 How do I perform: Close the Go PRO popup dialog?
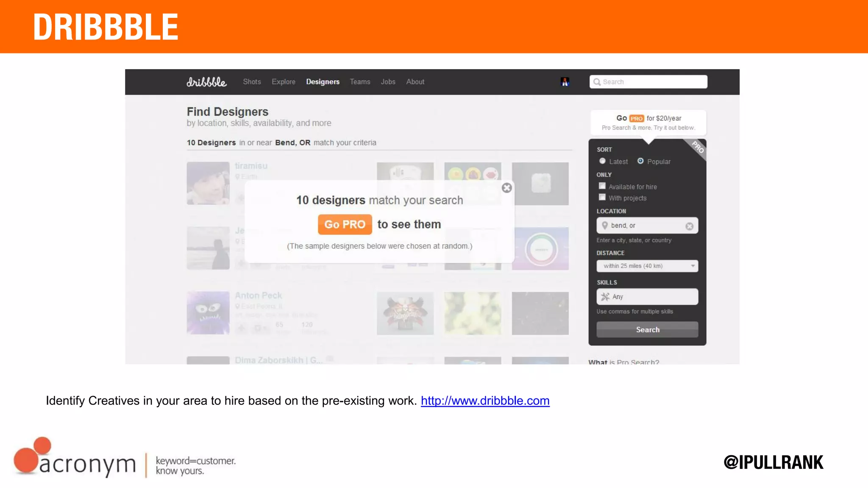pyautogui.click(x=506, y=188)
